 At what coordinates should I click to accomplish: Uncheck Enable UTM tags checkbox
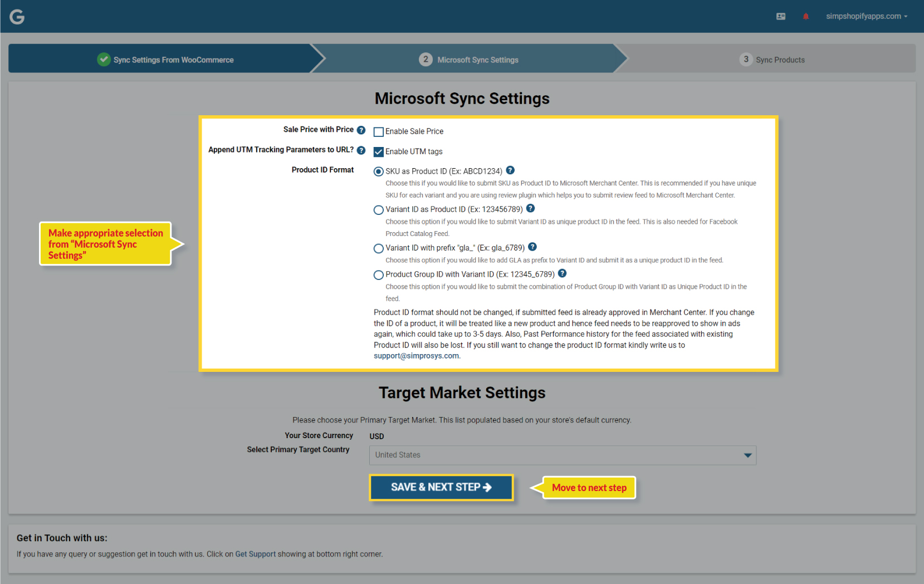[x=379, y=152]
